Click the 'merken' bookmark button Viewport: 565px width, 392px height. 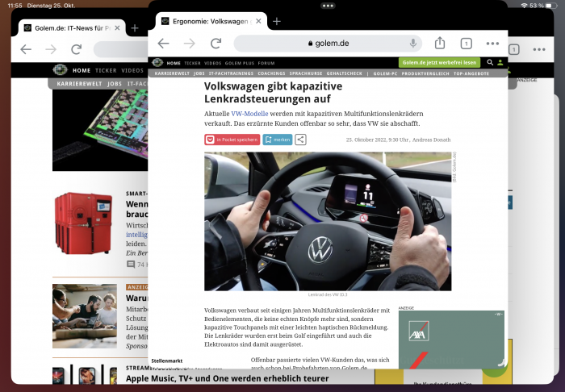point(278,140)
